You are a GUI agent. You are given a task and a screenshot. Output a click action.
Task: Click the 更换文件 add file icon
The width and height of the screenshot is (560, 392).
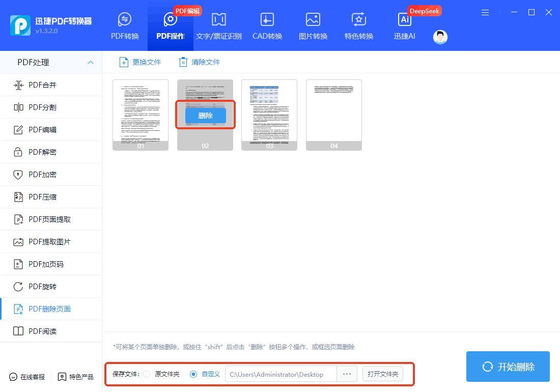pyautogui.click(x=124, y=62)
